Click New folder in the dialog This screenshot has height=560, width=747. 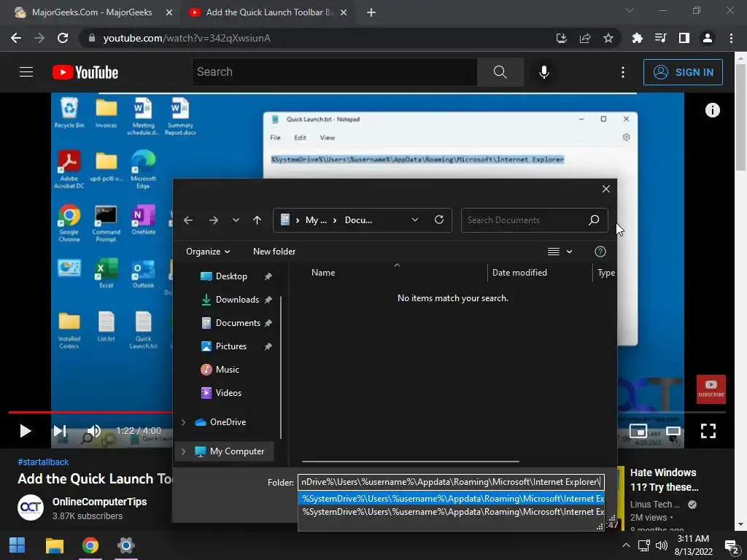274,252
